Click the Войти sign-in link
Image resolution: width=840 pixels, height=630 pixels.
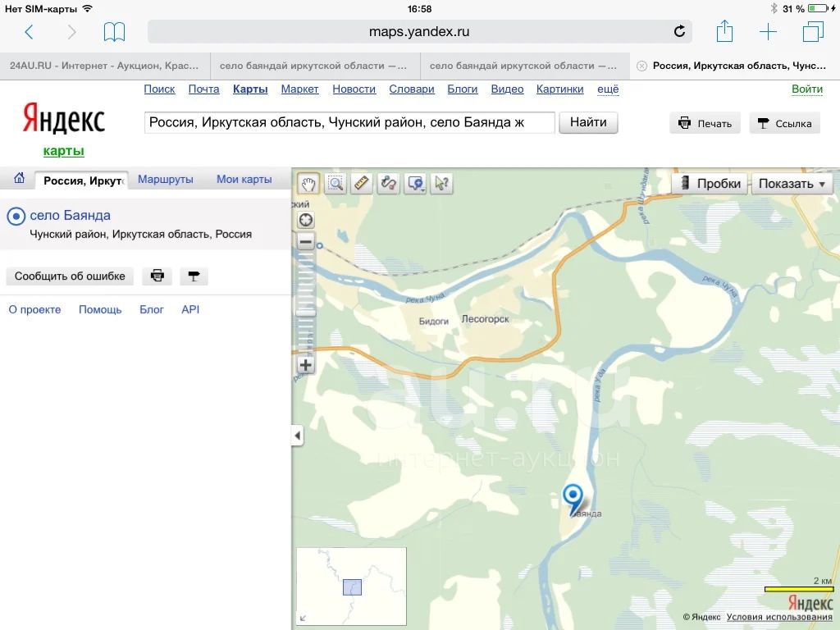coord(807,89)
